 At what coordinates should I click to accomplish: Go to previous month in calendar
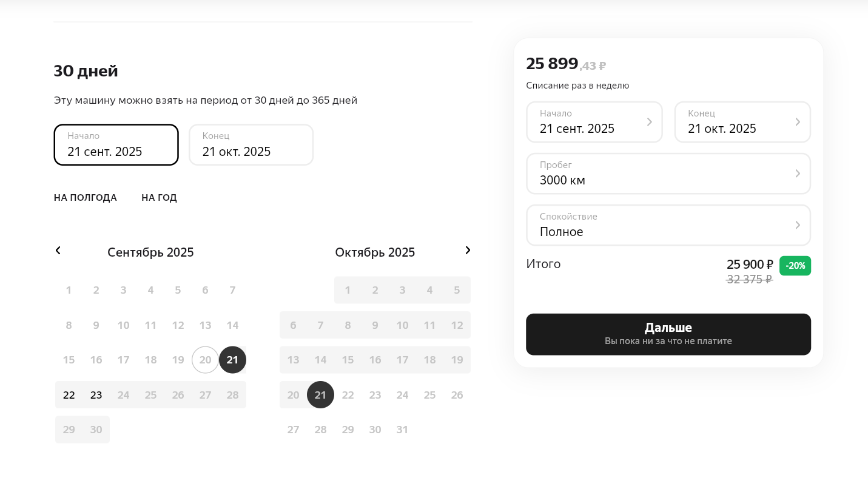coord(58,251)
